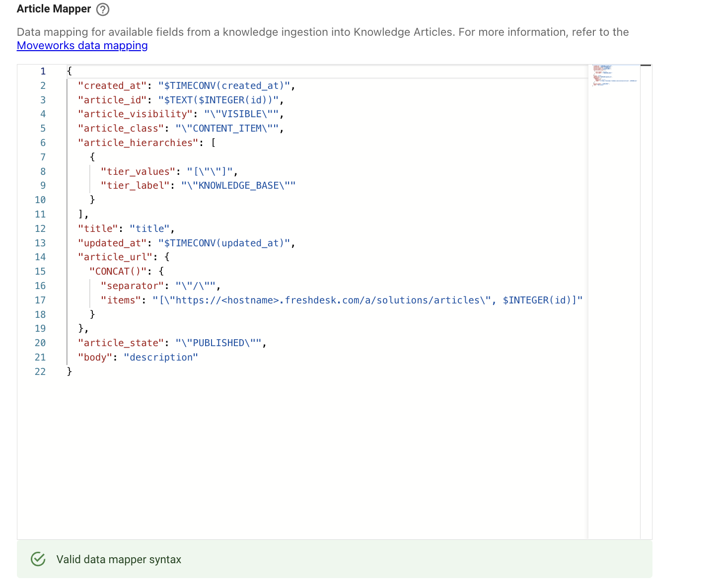Click the "article_hierarchies" key
Image resolution: width=721 pixels, height=588 pixels.
(138, 143)
